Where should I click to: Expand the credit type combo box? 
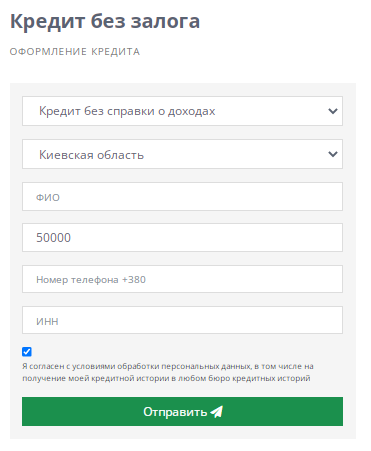click(x=182, y=111)
